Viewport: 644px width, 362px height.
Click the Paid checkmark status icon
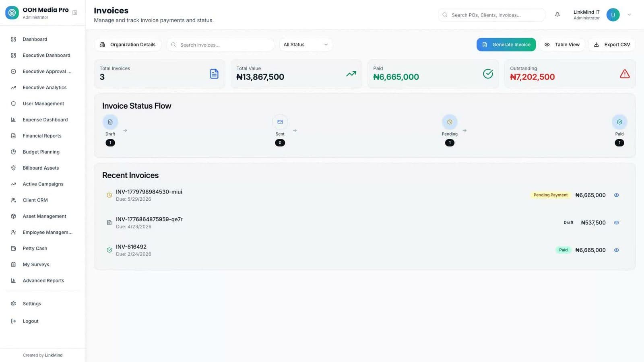coord(619,122)
